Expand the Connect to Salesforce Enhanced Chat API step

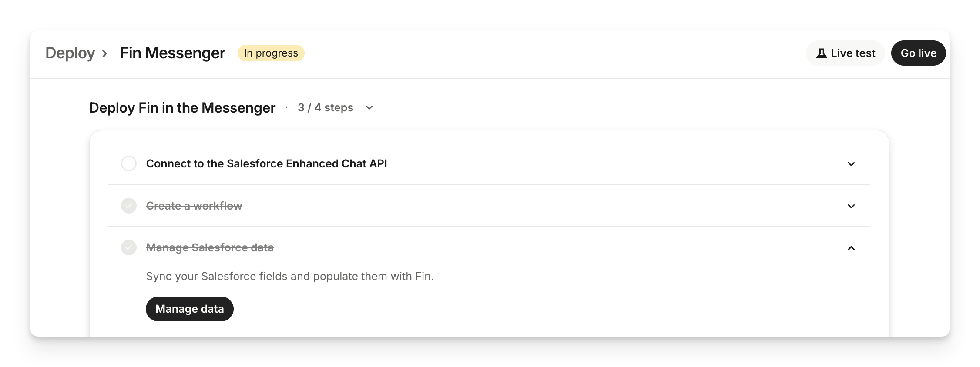tap(851, 164)
